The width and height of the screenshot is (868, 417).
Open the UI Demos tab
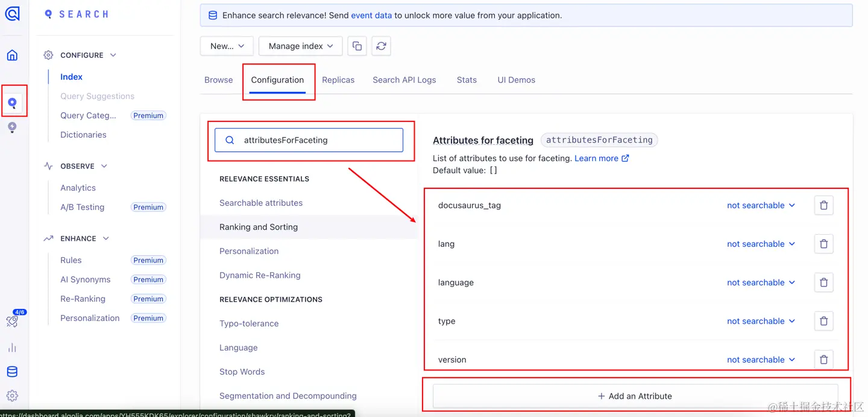click(517, 80)
